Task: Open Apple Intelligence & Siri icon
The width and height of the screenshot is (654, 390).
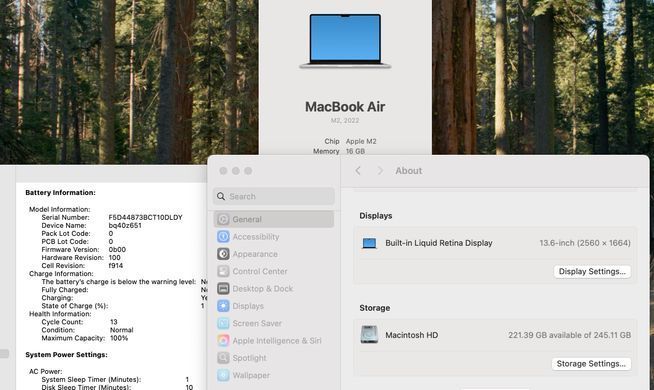Action: tap(223, 340)
